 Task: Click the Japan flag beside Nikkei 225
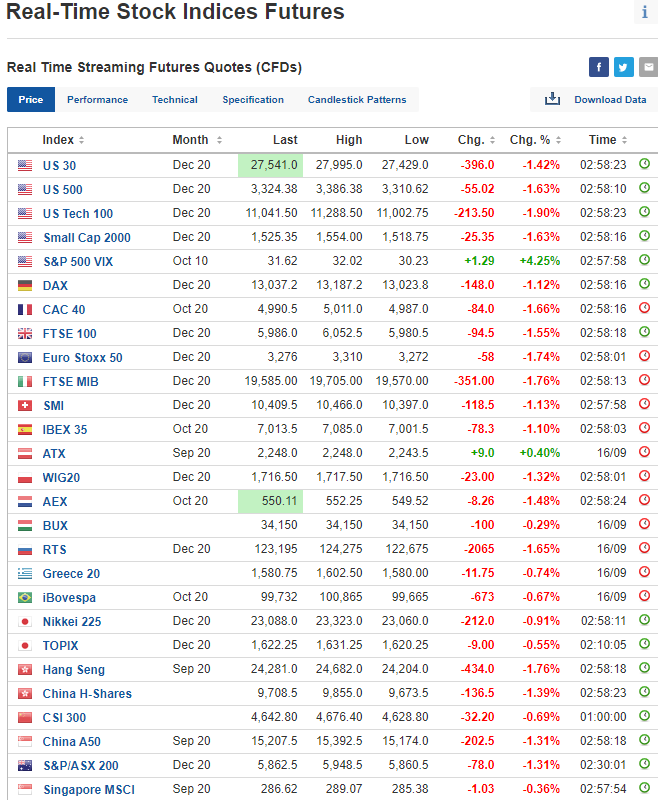tap(25, 621)
